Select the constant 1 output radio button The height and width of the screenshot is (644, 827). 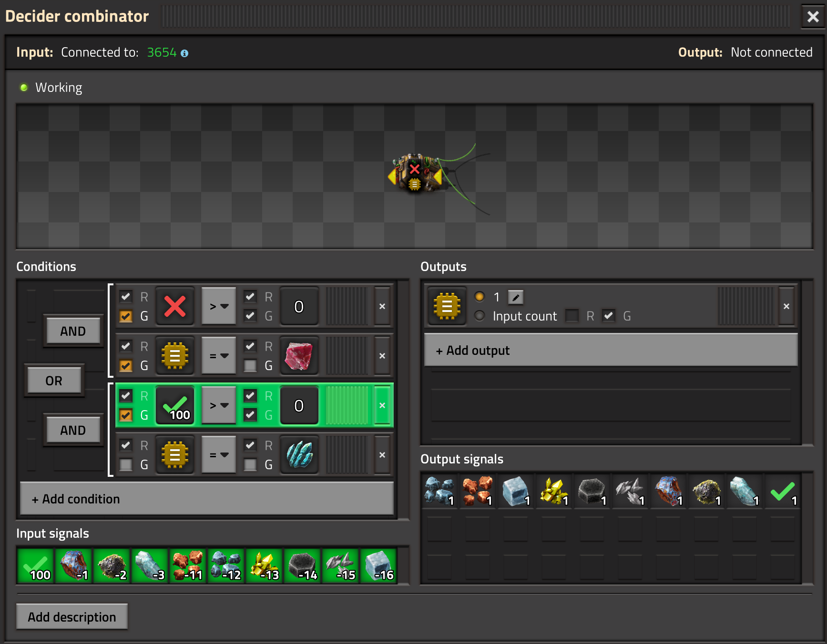point(480,297)
